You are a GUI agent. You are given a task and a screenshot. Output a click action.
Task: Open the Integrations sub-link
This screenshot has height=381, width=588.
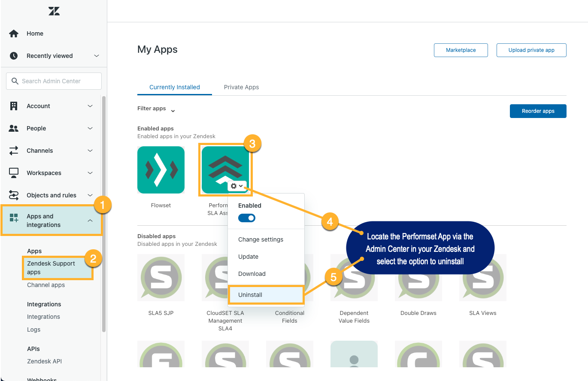pos(43,317)
